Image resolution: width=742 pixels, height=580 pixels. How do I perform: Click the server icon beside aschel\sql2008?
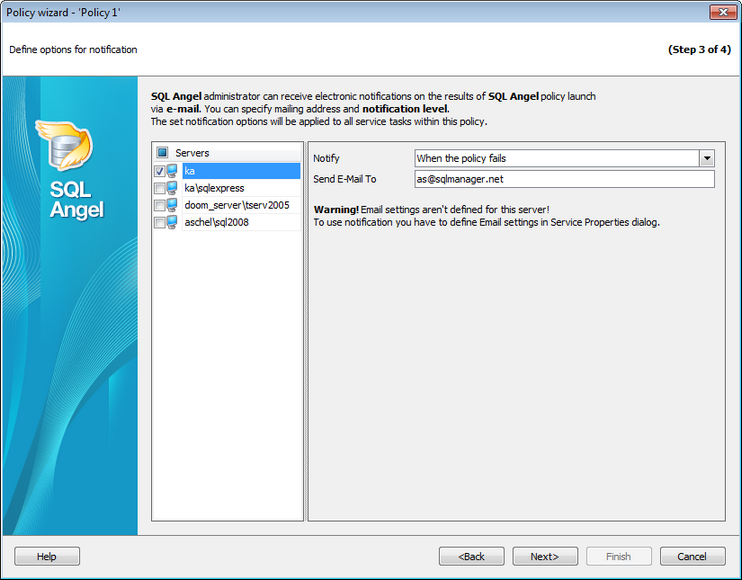point(172,222)
